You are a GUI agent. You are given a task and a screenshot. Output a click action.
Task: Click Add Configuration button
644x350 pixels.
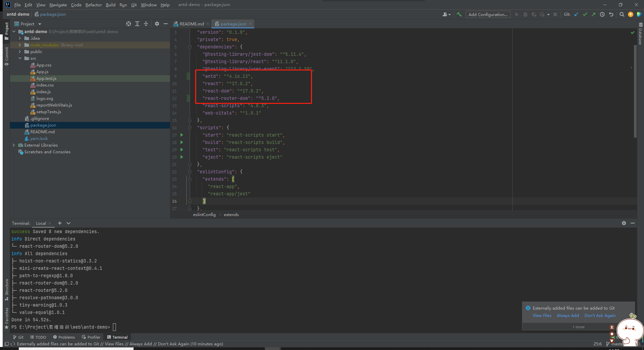(x=488, y=14)
